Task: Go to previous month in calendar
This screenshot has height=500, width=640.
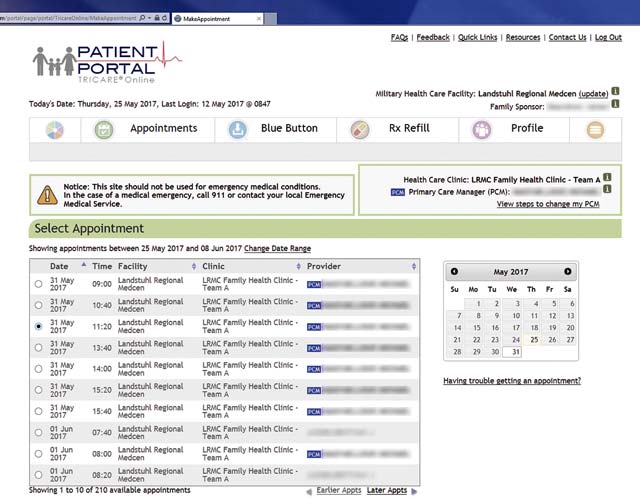Action: pos(455,272)
